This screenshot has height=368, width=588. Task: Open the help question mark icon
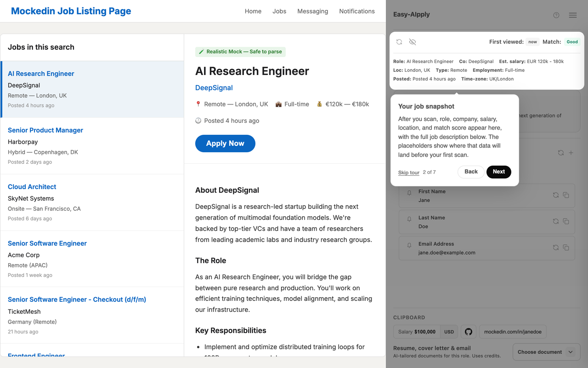coord(556,15)
